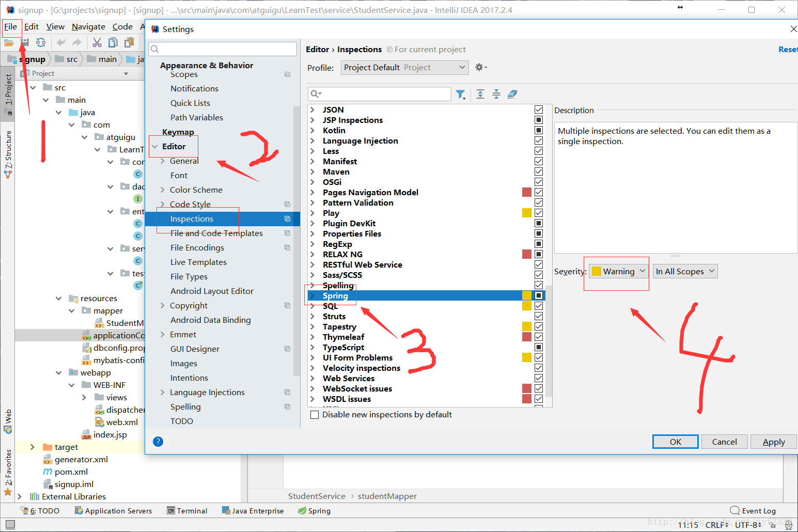
Task: Toggle the Maven inspections checkbox
Action: point(539,171)
